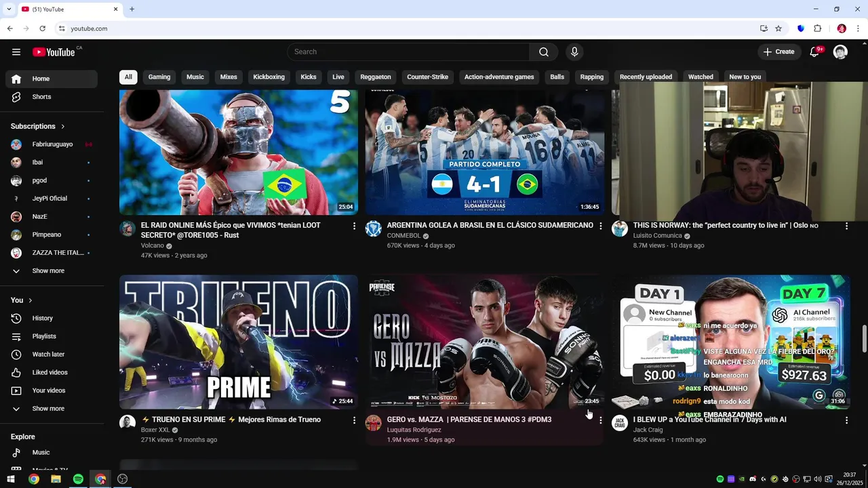Open Liked videos in the sidebar

coord(52,373)
